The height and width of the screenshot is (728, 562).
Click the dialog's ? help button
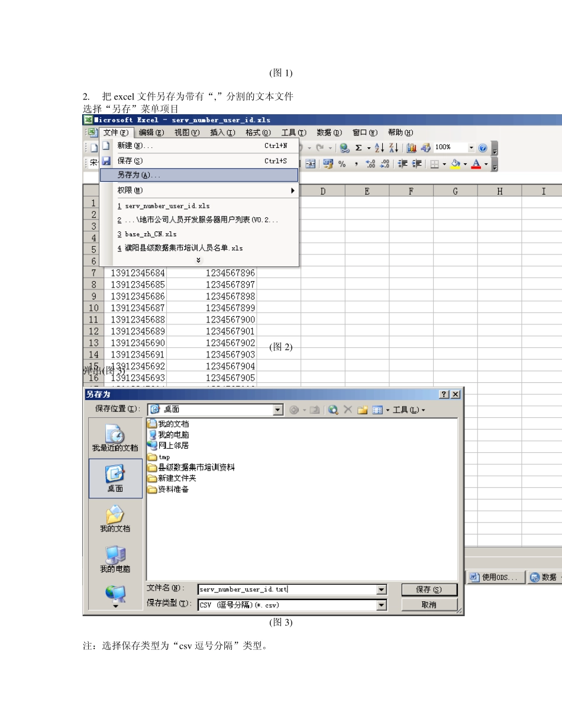pos(444,394)
